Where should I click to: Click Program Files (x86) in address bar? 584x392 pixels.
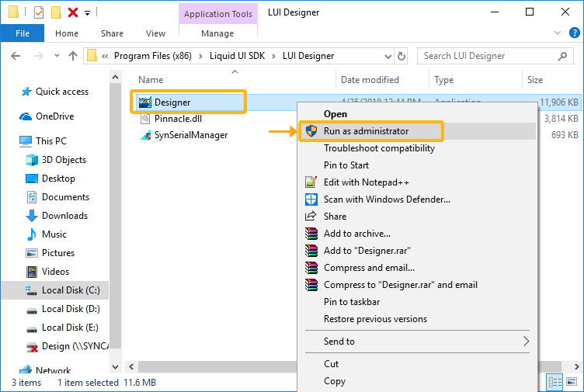[153, 56]
